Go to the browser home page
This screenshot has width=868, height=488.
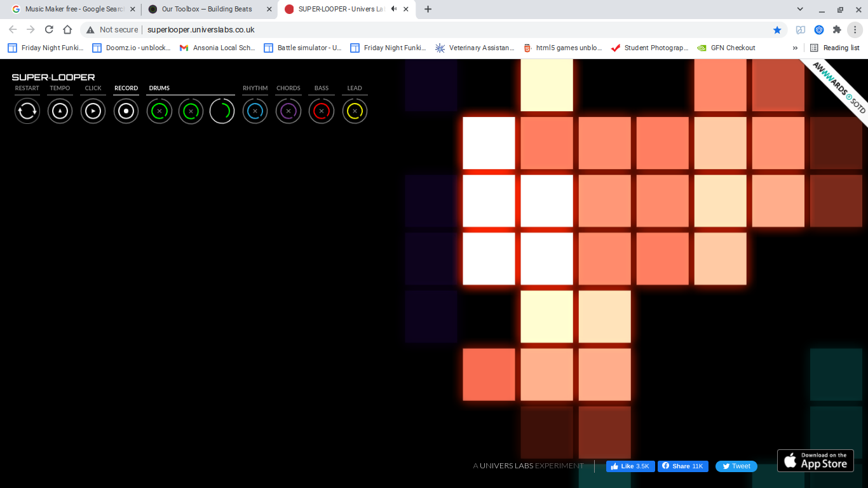tap(67, 30)
